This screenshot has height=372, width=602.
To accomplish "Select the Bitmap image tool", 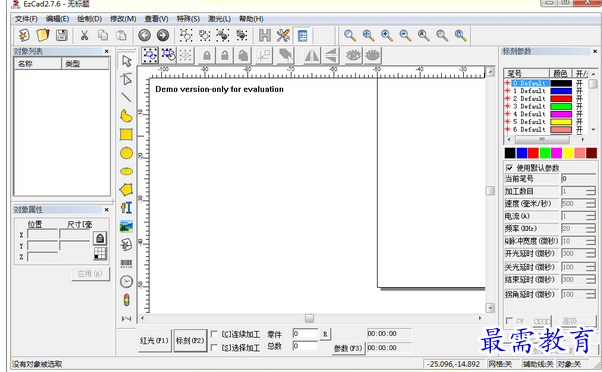I will tap(126, 226).
